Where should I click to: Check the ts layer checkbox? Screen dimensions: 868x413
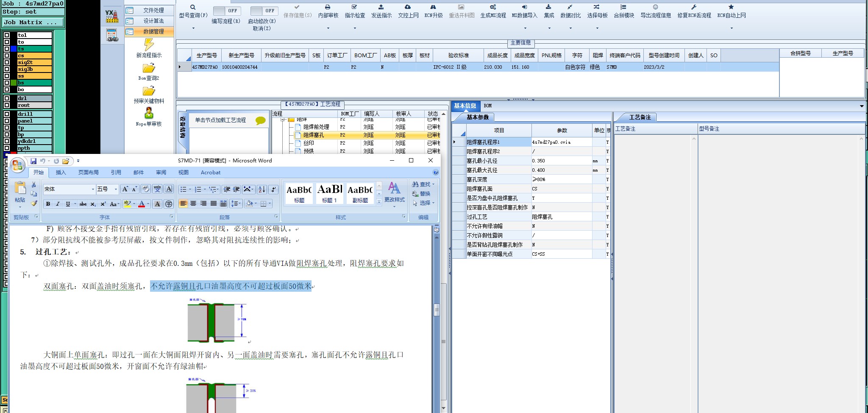(7, 49)
